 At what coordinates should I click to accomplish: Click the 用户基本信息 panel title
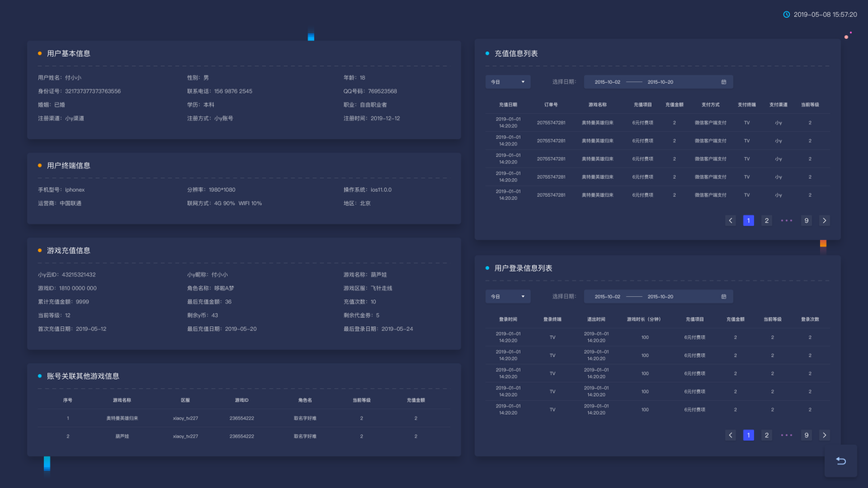tap(68, 54)
